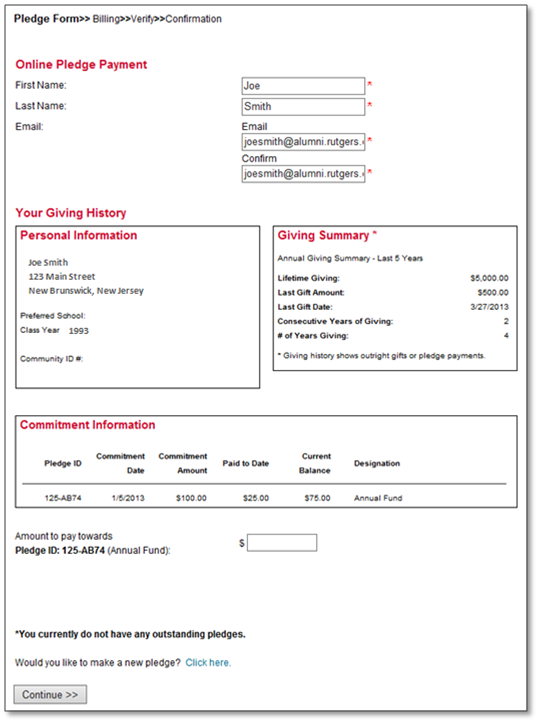
Task: Click the Joe Smith name in Personal Information
Action: click(48, 262)
